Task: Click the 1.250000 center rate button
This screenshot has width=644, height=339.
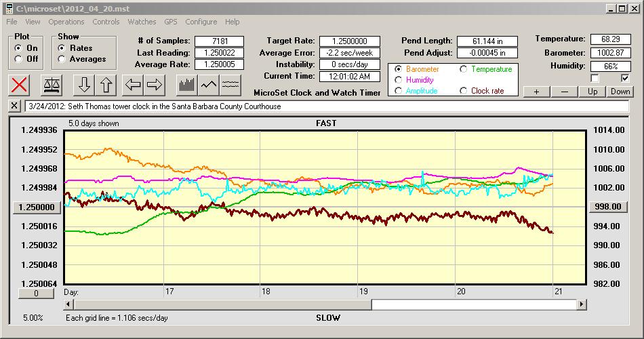Action: tap(37, 207)
